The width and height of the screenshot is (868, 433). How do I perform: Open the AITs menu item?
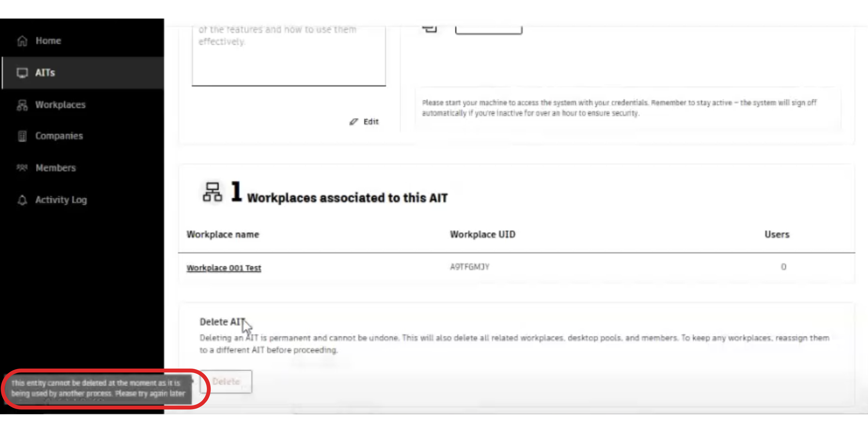tap(45, 73)
